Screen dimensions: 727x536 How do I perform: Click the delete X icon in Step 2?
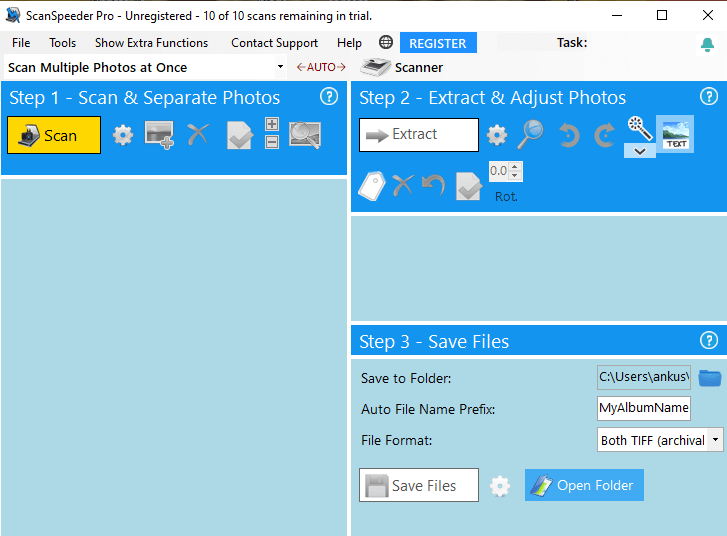tap(403, 185)
